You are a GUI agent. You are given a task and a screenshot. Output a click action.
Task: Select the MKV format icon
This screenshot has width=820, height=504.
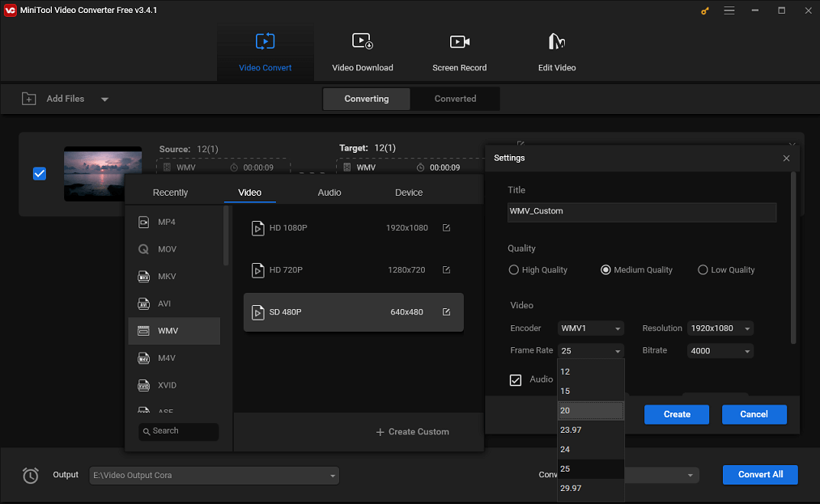pyautogui.click(x=143, y=277)
